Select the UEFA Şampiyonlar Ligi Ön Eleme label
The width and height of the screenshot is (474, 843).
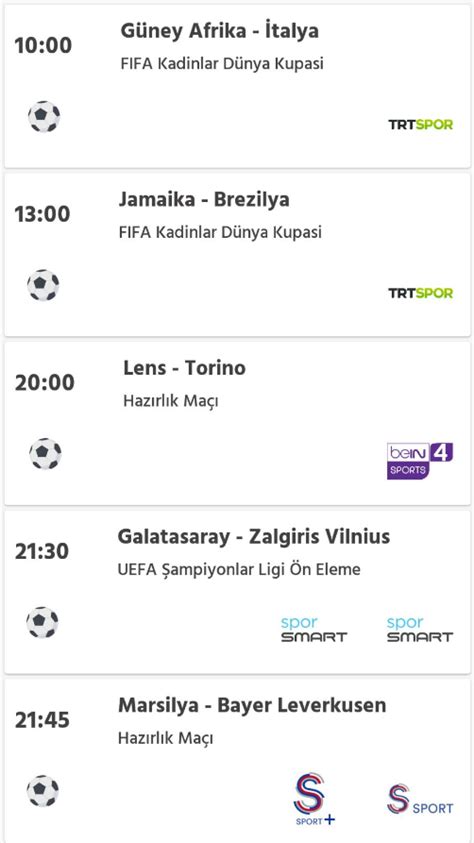239,570
